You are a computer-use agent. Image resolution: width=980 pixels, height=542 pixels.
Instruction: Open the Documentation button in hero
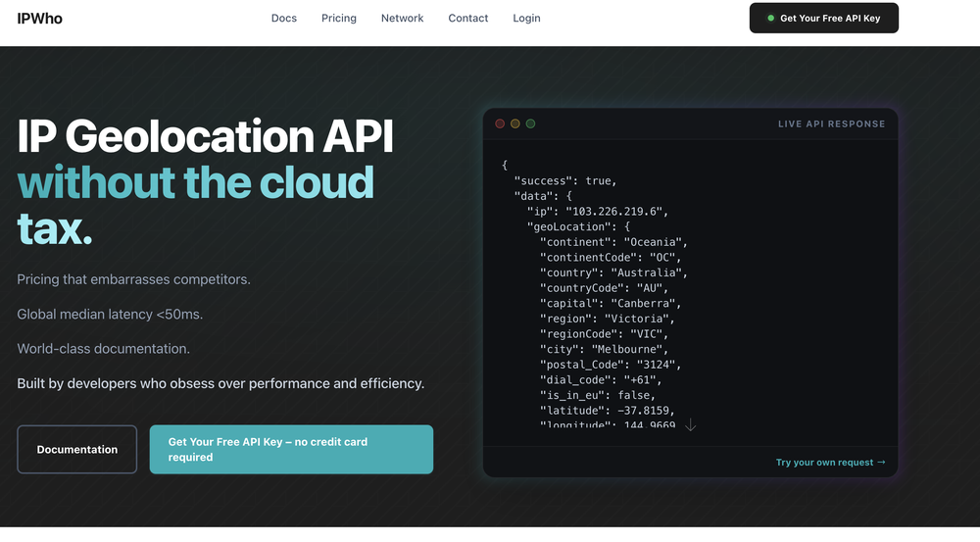(x=76, y=450)
